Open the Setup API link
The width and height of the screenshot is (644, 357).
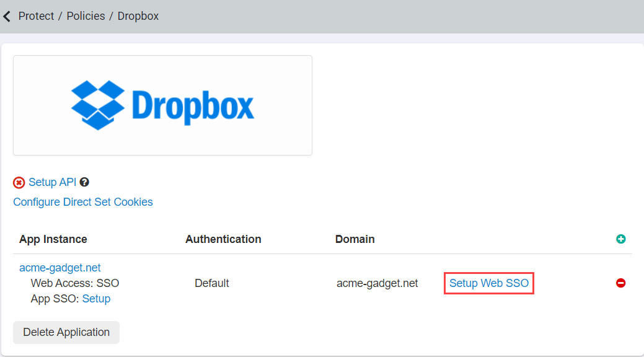tap(52, 182)
